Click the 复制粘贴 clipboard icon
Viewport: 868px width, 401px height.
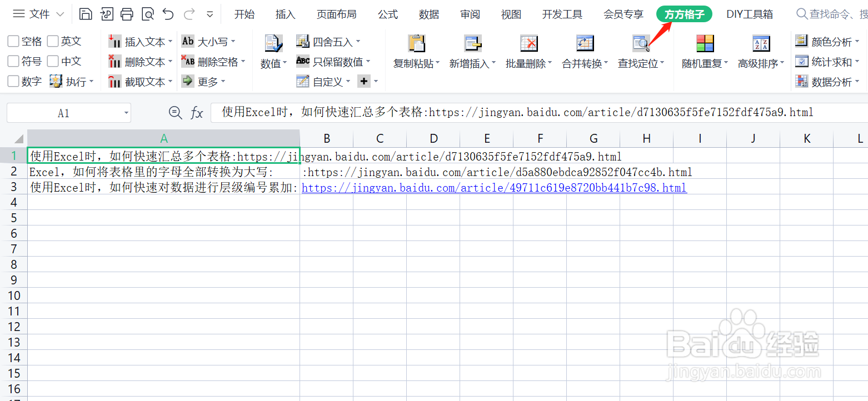click(416, 43)
